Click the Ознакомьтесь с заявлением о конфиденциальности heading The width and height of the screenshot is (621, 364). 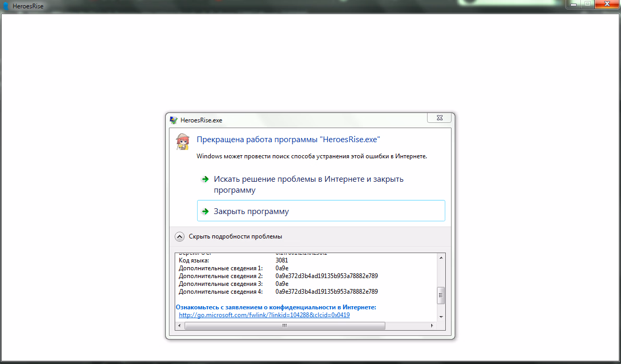click(x=276, y=307)
